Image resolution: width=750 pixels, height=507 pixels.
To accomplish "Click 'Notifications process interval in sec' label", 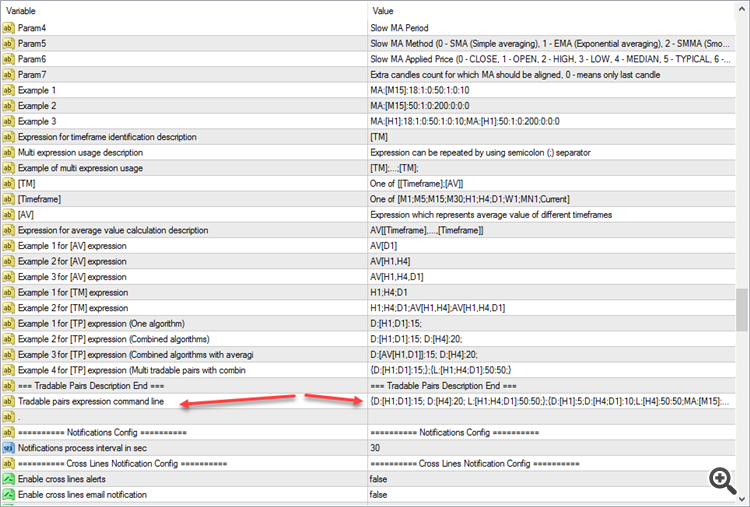I will click(82, 448).
